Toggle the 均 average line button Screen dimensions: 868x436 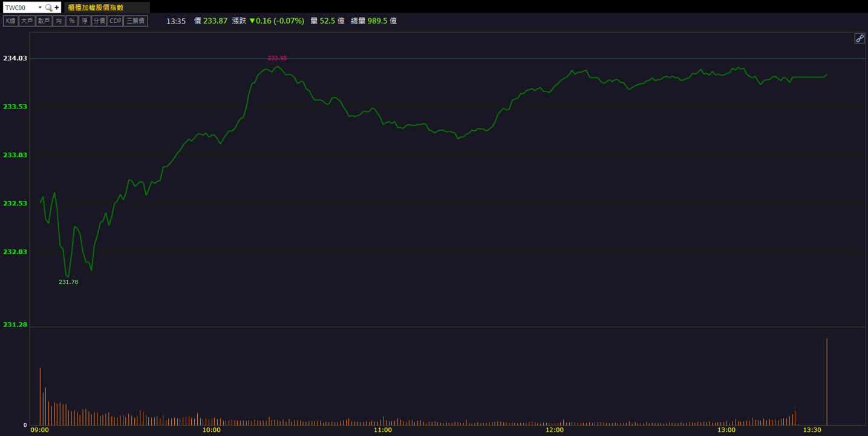[x=59, y=21]
